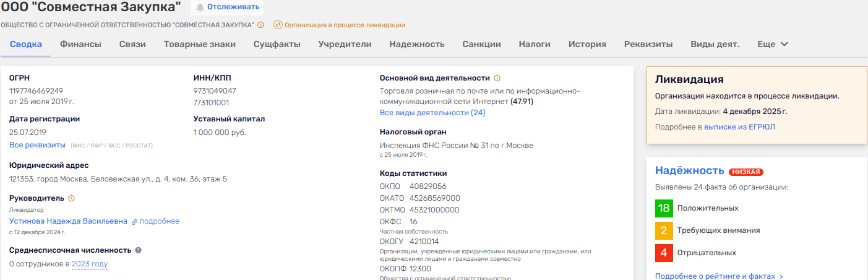
Task: Open выписке из ЕГРЮЛ link
Action: pos(739,127)
